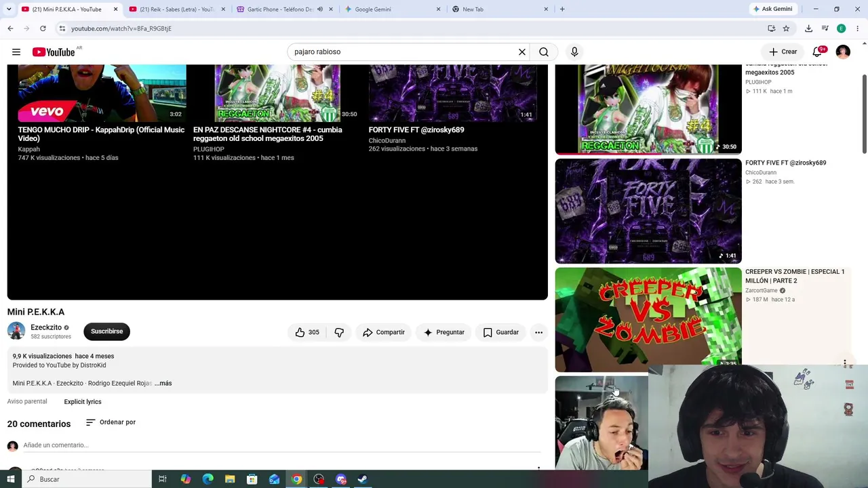Open the YouTube notifications bell

click(818, 52)
